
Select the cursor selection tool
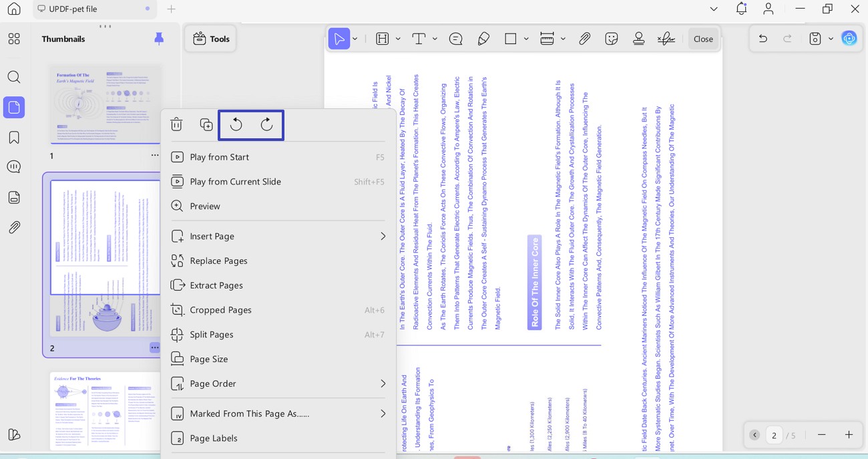[339, 39]
